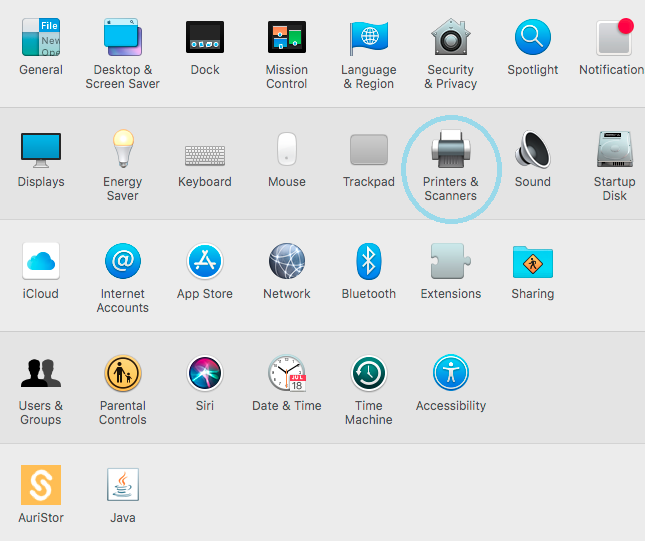The height and width of the screenshot is (541, 645).
Task: Select the Spotlight preferences icon
Action: pos(533,38)
